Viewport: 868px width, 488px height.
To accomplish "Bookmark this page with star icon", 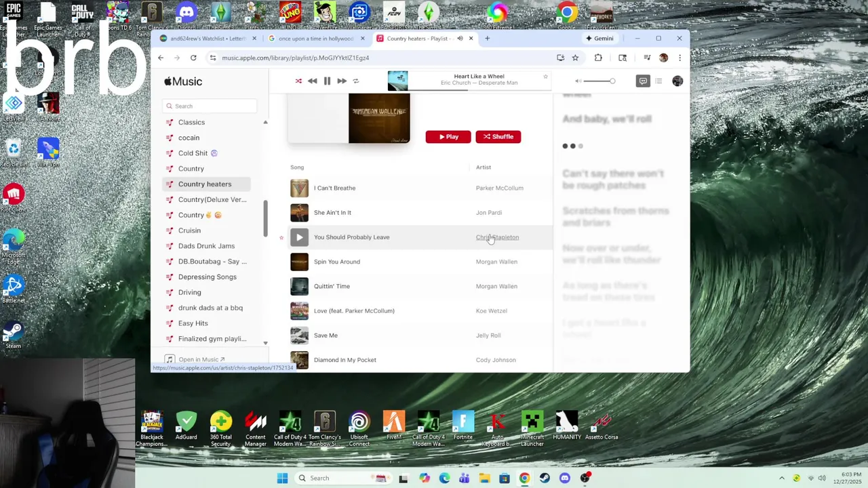I will point(575,58).
